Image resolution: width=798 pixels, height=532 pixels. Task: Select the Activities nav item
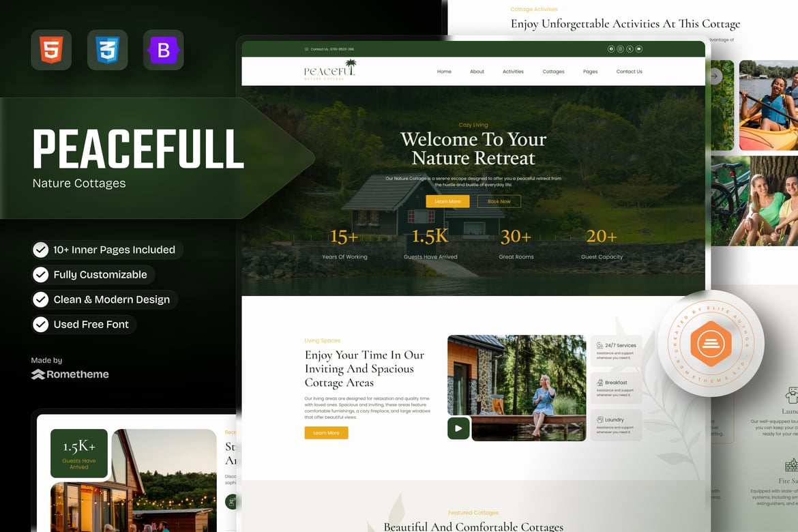[513, 72]
